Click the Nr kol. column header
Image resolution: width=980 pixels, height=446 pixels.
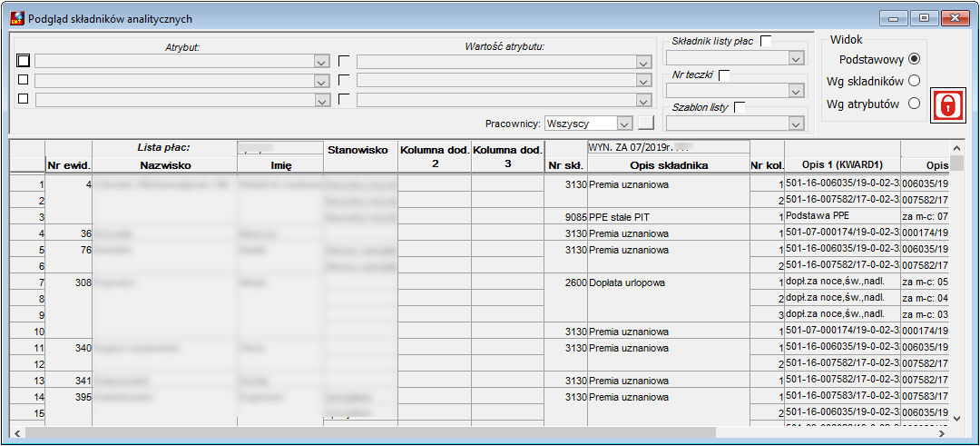[x=767, y=165]
